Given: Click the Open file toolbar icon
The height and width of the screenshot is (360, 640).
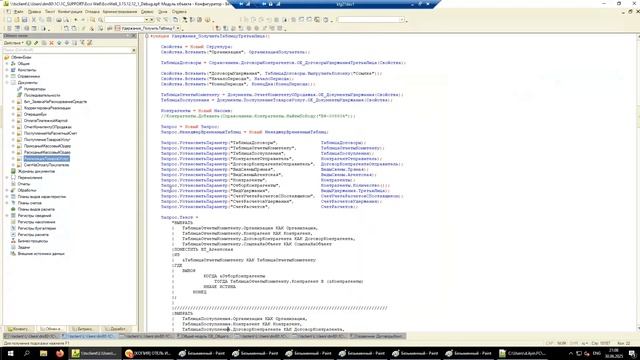Looking at the screenshot, I should point(17,20).
